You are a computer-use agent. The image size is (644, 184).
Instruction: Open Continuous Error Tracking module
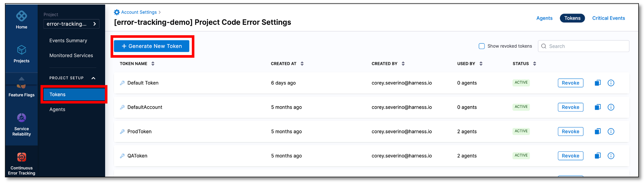(21, 157)
